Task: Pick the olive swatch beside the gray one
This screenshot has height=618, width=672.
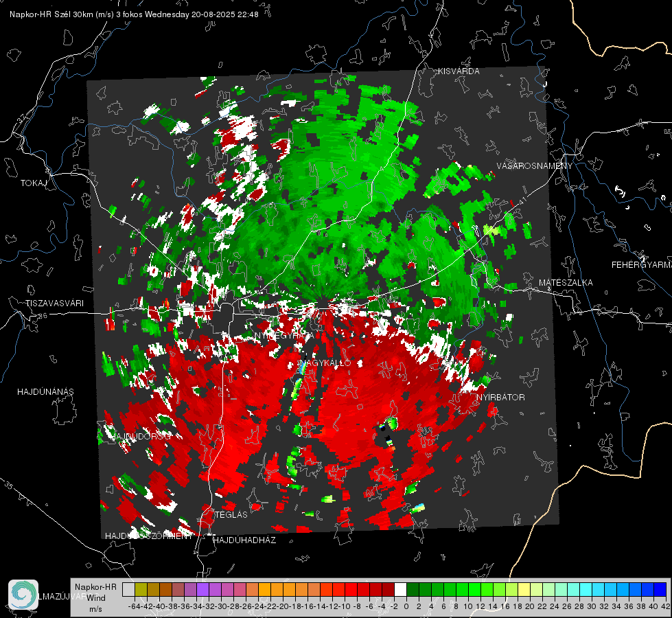Action: click(141, 590)
